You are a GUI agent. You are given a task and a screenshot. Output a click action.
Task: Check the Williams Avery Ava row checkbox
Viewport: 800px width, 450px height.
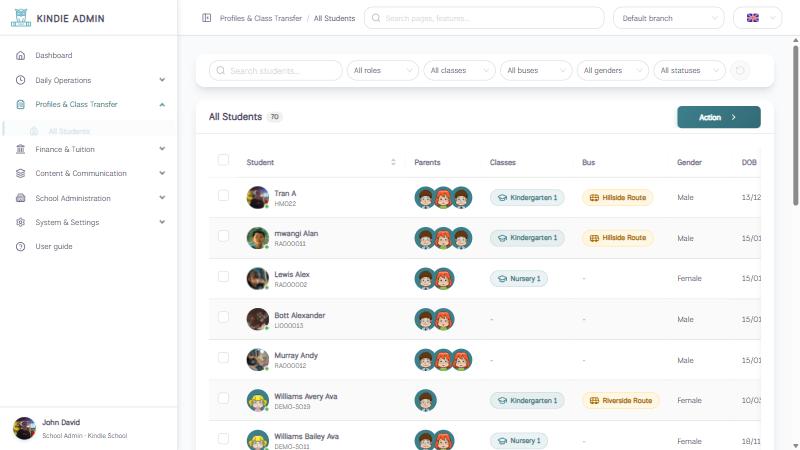(x=223, y=398)
